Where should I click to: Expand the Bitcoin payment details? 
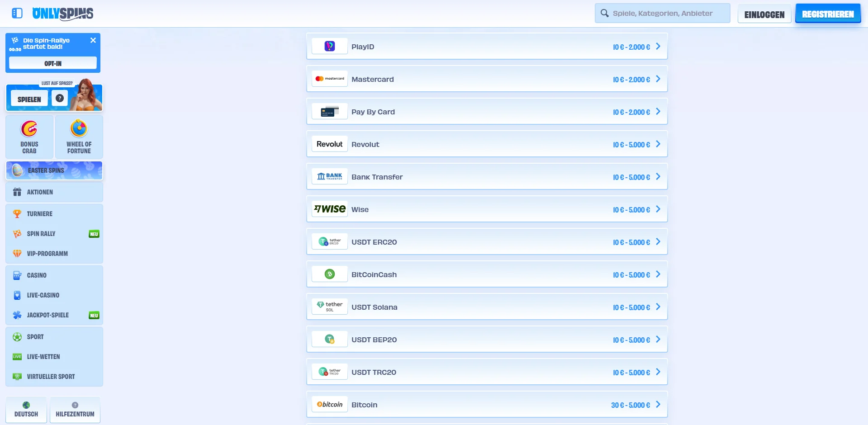click(x=487, y=404)
